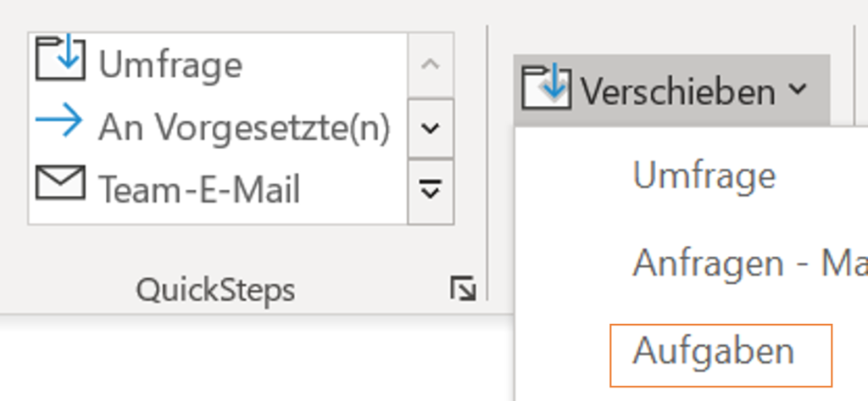Click the blue arrow icon for An Vorgesetzte(n)
Viewport: 868px width, 401px height.
point(59,120)
